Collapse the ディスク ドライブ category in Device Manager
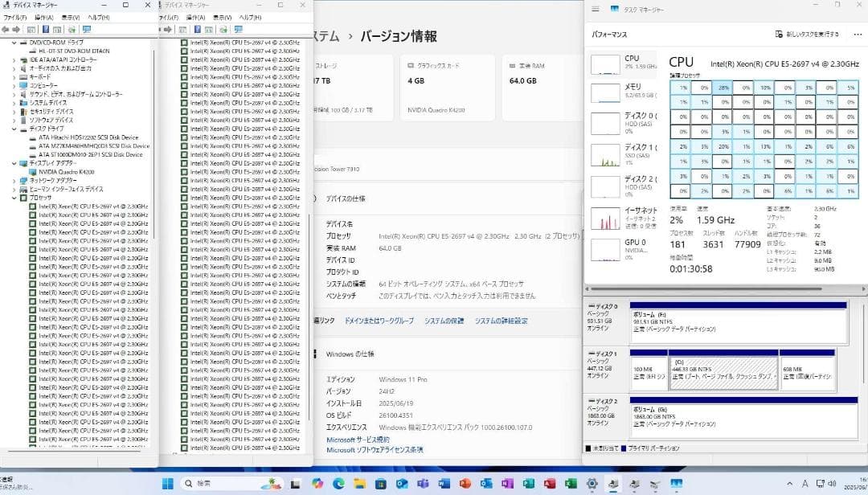 click(14, 128)
